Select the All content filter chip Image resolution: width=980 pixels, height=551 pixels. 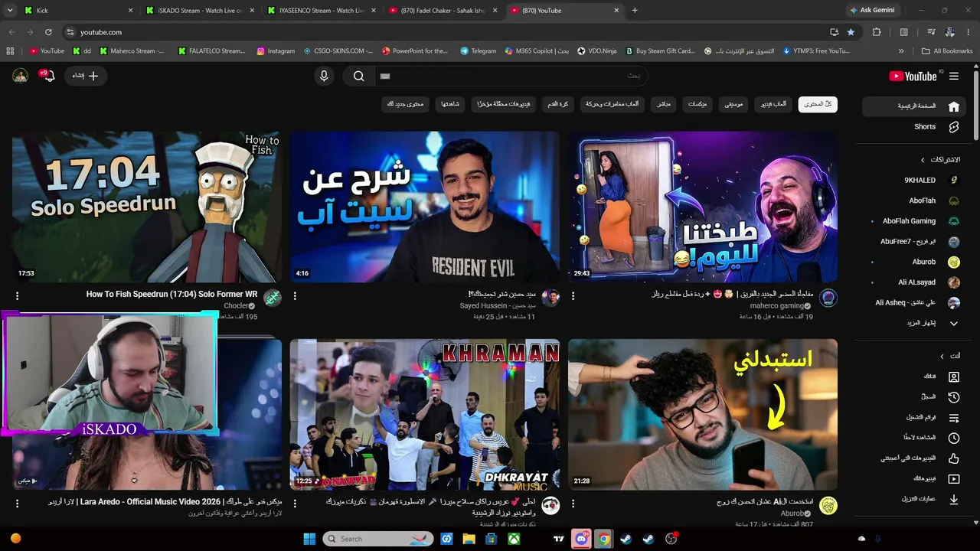click(x=818, y=104)
